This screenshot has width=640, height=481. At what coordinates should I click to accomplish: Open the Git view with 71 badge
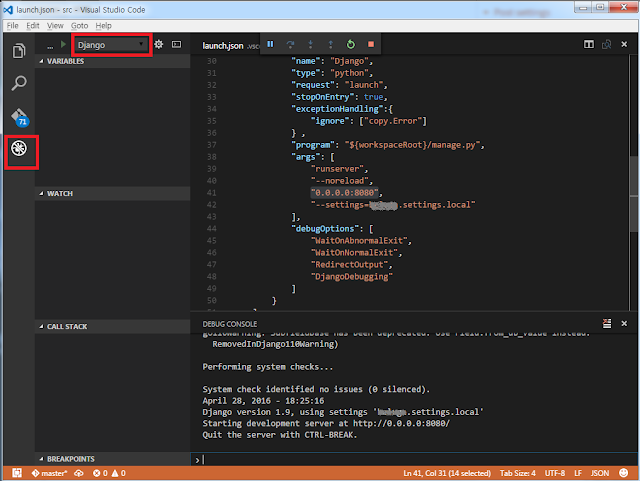20,117
